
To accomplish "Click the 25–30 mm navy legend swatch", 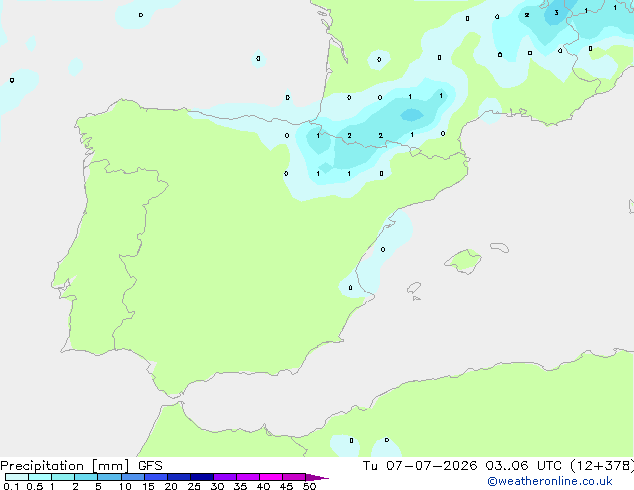I will [202, 477].
